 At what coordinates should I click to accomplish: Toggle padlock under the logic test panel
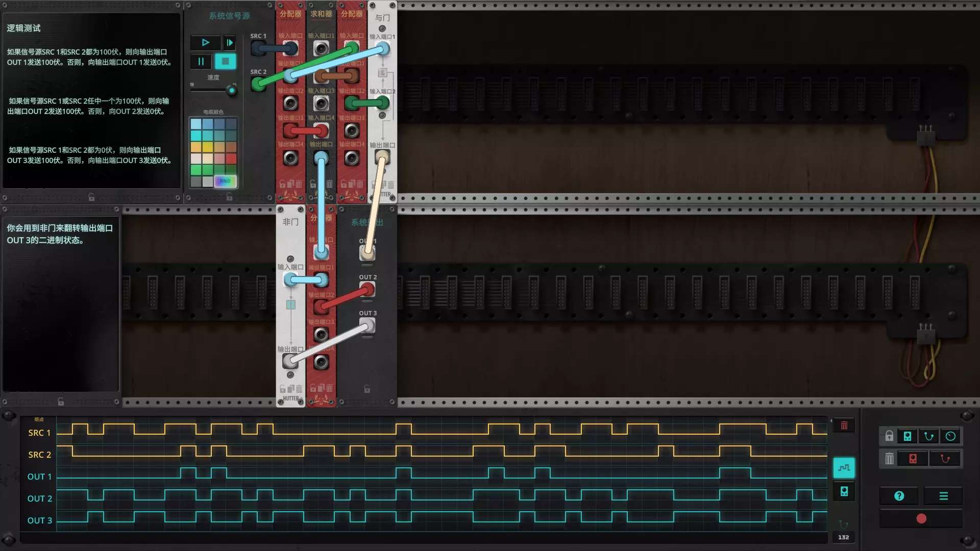pyautogui.click(x=91, y=197)
